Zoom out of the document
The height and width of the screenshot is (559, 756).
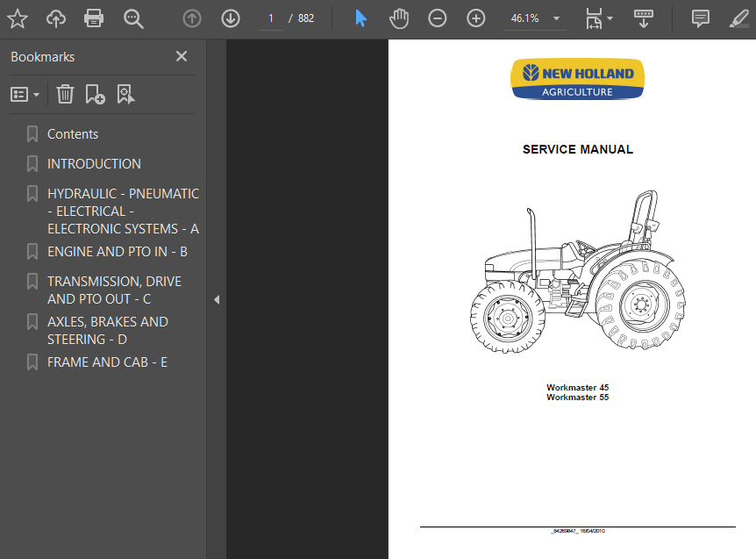click(438, 18)
